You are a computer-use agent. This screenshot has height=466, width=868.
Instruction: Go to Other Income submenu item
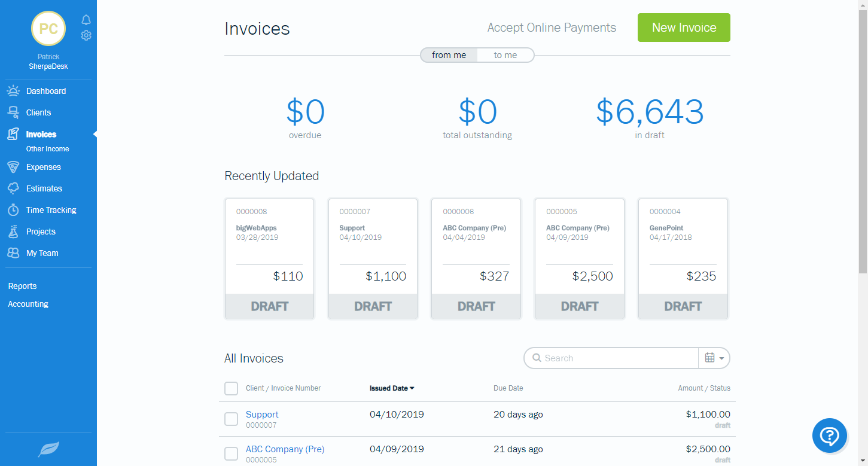[x=47, y=149]
